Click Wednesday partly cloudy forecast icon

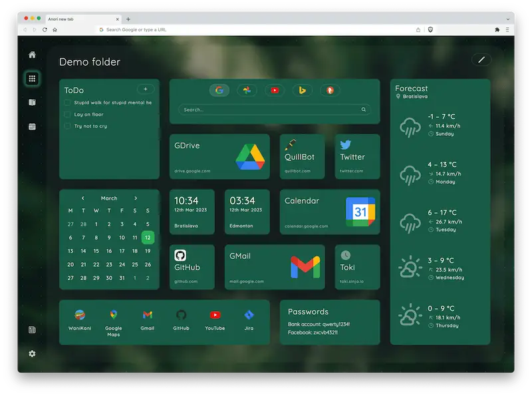(x=410, y=267)
